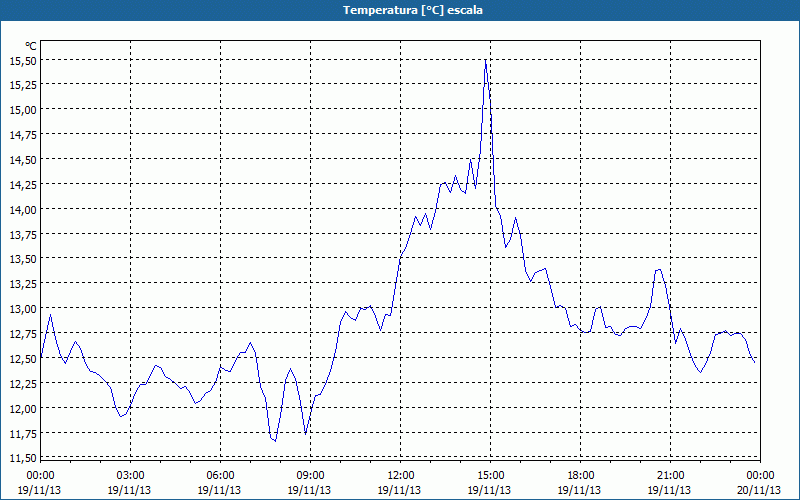The image size is (800, 500).
Task: Click the 13,75 y-axis value
Action: [23, 234]
